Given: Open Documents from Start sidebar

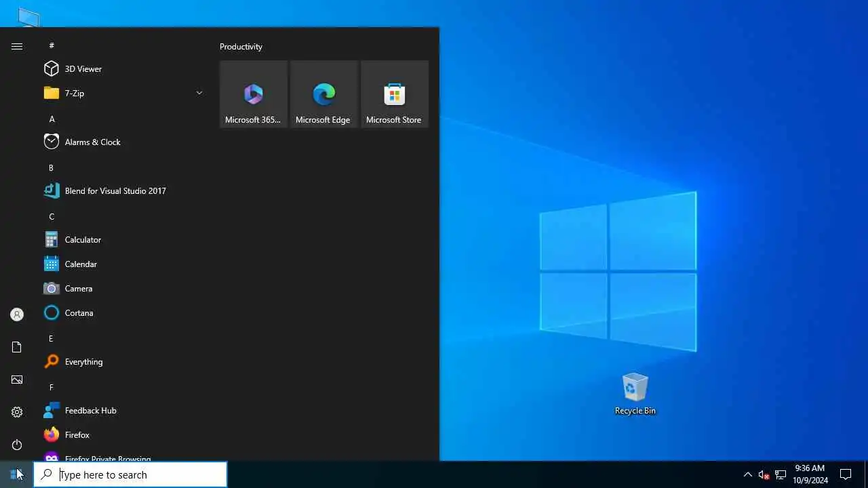Looking at the screenshot, I should 17,347.
